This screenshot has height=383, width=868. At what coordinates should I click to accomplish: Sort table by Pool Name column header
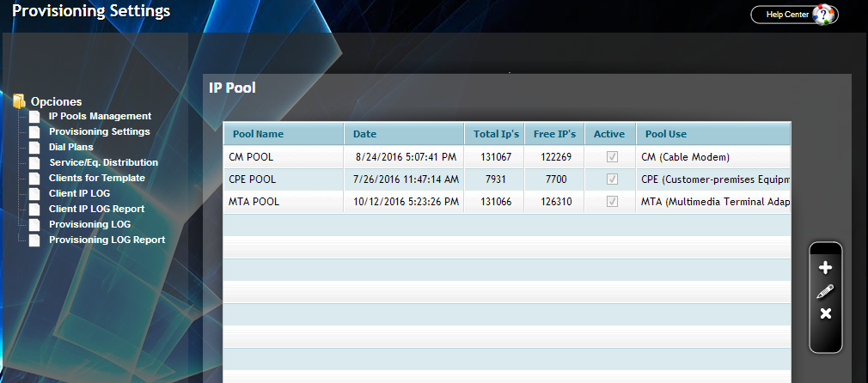(x=258, y=134)
